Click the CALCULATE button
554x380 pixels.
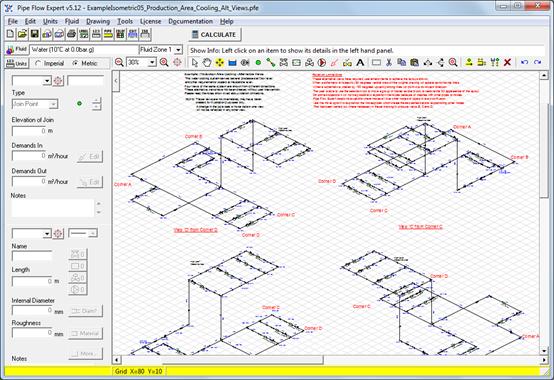[x=214, y=35]
